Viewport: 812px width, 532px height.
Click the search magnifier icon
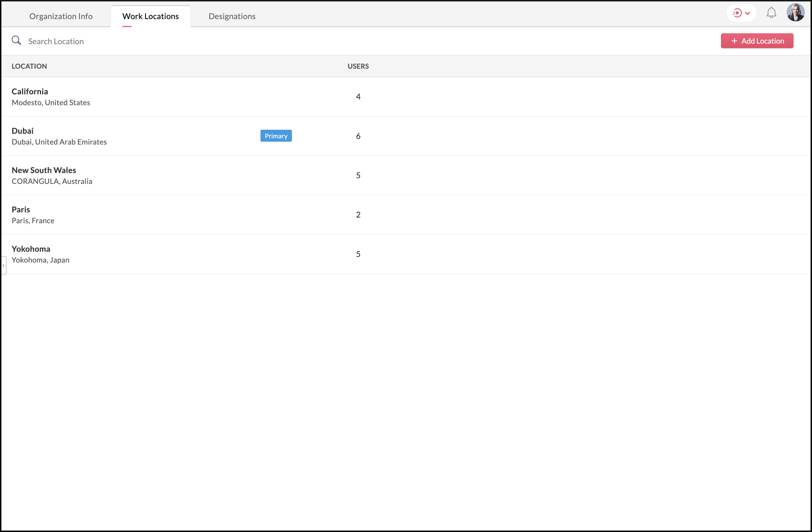[x=16, y=40]
